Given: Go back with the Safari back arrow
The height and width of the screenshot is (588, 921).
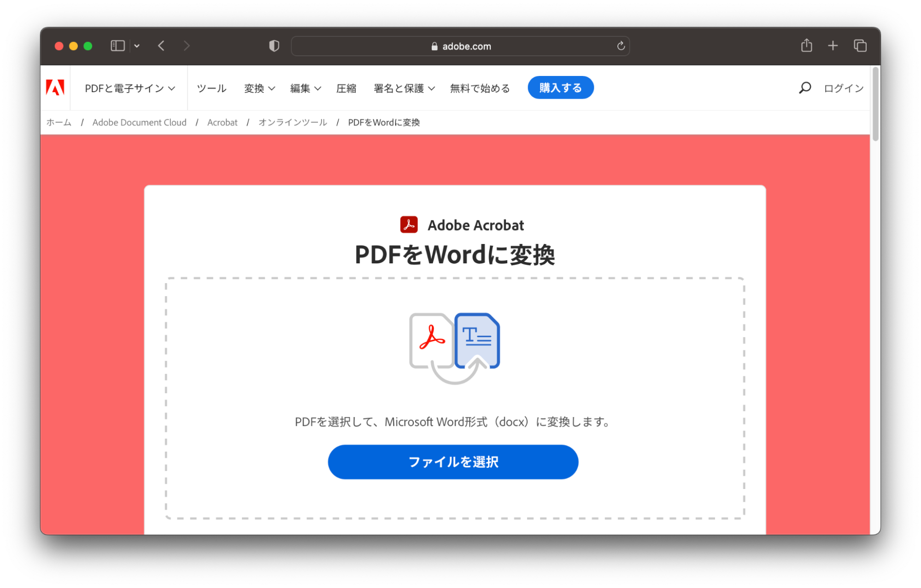Looking at the screenshot, I should (161, 46).
